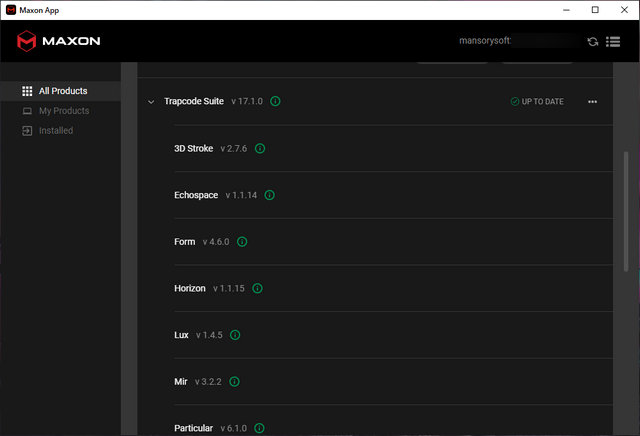Click the refresh icon in header
The width and height of the screenshot is (640, 436).
tap(593, 42)
